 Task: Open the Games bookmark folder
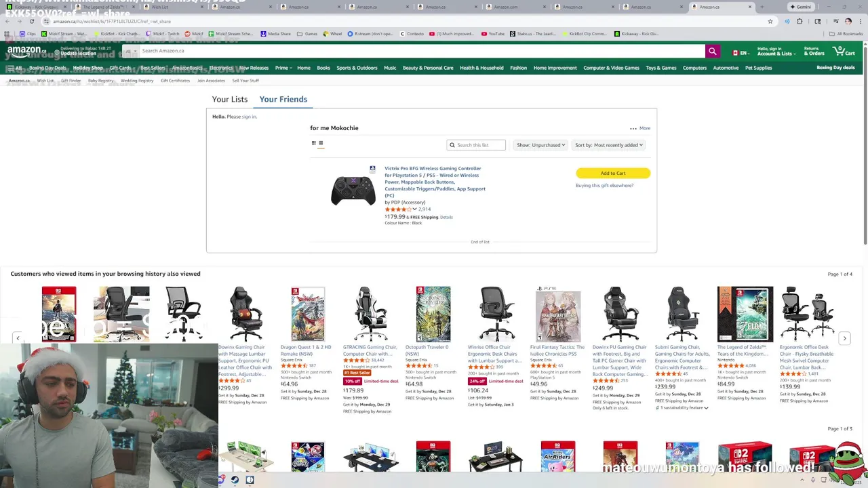tap(308, 34)
